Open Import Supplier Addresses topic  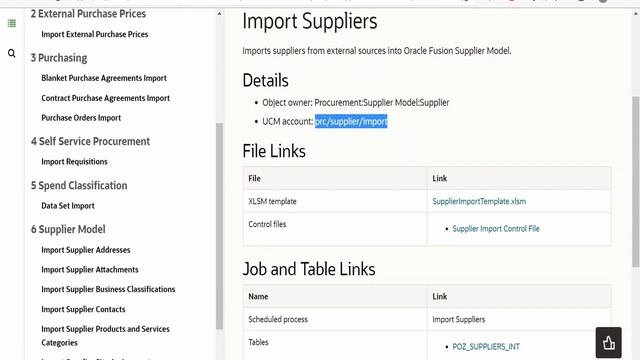[86, 250]
